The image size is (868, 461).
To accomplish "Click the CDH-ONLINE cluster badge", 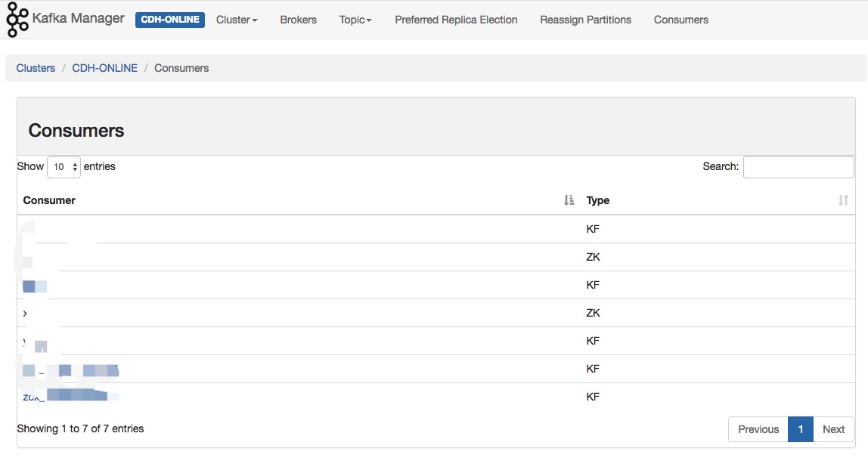I will (170, 20).
